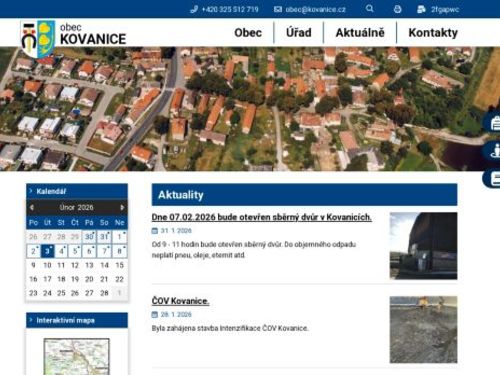
Task: Open the search magnifier icon
Action: tap(369, 9)
